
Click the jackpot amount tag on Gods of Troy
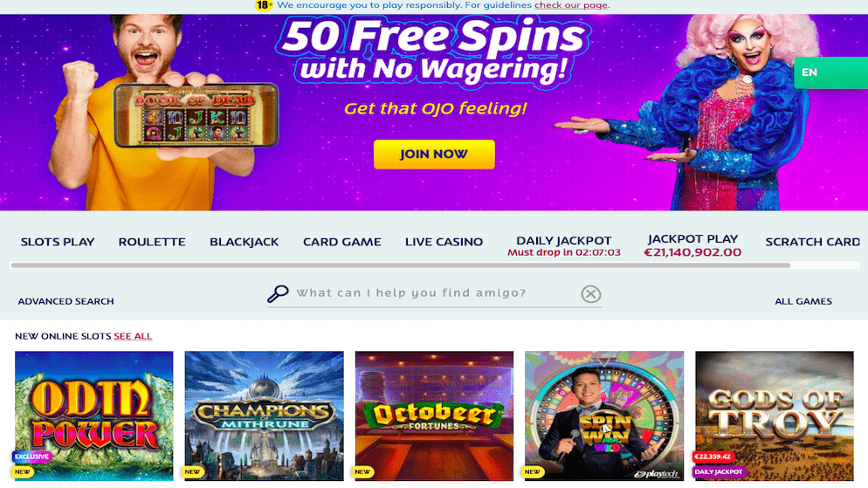tap(713, 457)
